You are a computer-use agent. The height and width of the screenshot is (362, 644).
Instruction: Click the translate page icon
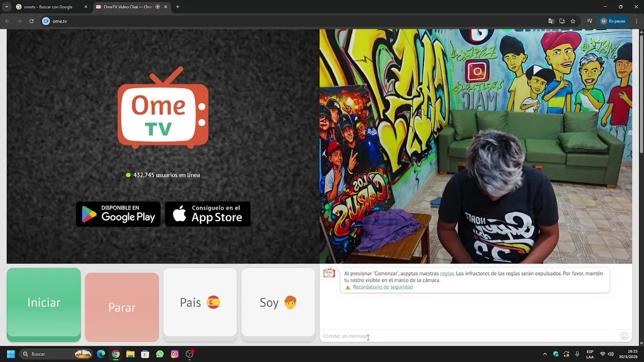(551, 21)
